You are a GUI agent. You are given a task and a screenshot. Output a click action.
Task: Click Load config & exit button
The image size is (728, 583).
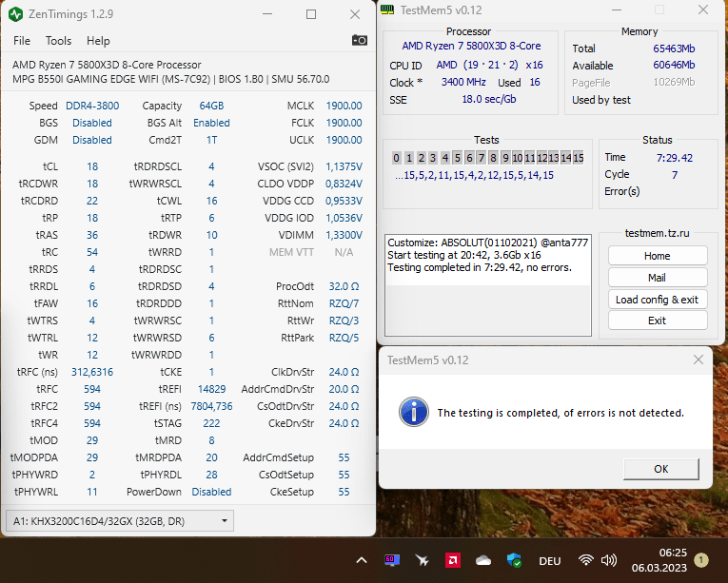coord(658,300)
